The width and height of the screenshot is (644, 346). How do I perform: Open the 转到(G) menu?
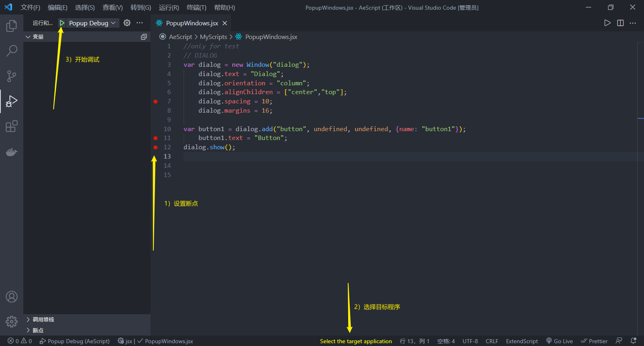141,8
